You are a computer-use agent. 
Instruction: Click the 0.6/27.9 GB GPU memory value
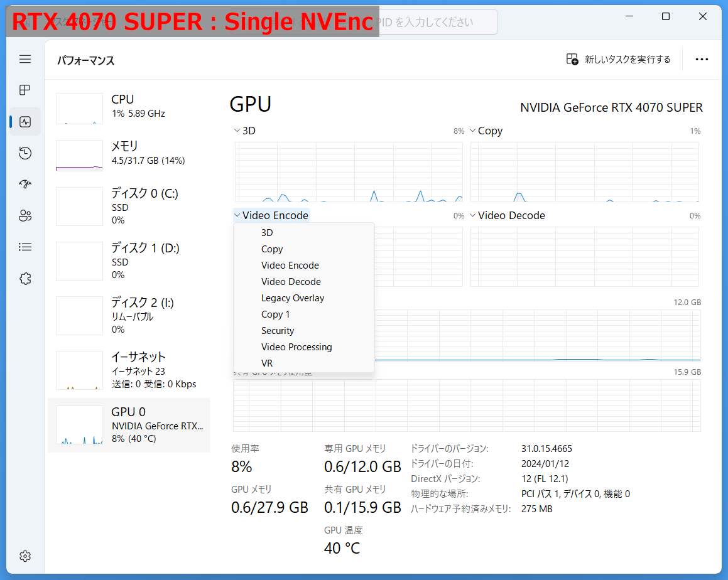(x=269, y=508)
